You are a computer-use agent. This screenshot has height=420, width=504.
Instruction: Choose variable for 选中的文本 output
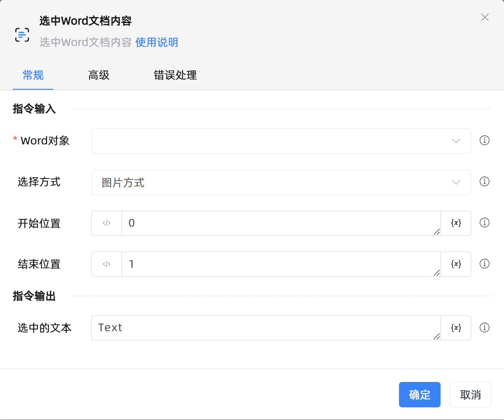click(x=456, y=328)
